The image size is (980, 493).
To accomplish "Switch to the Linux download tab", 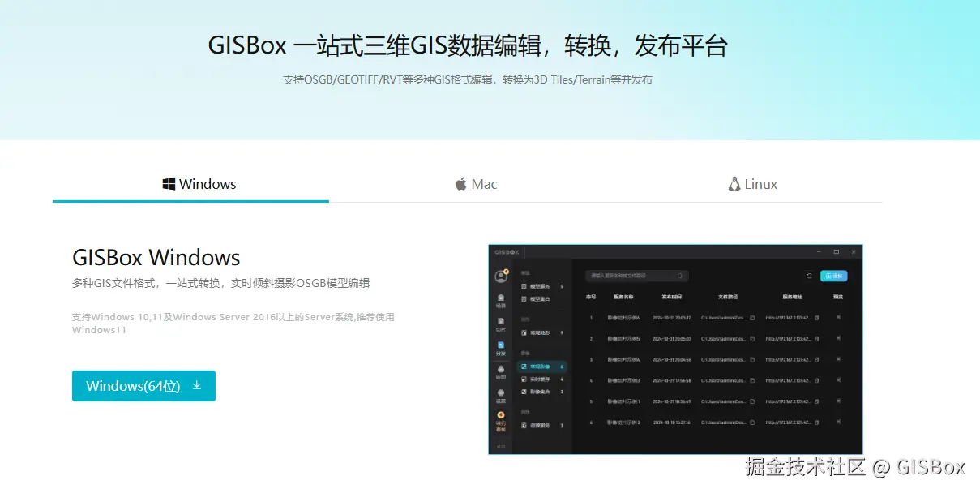I will [x=752, y=184].
